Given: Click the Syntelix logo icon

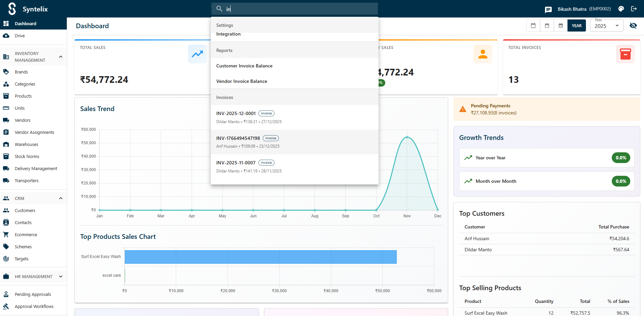Looking at the screenshot, I should click(12, 9).
